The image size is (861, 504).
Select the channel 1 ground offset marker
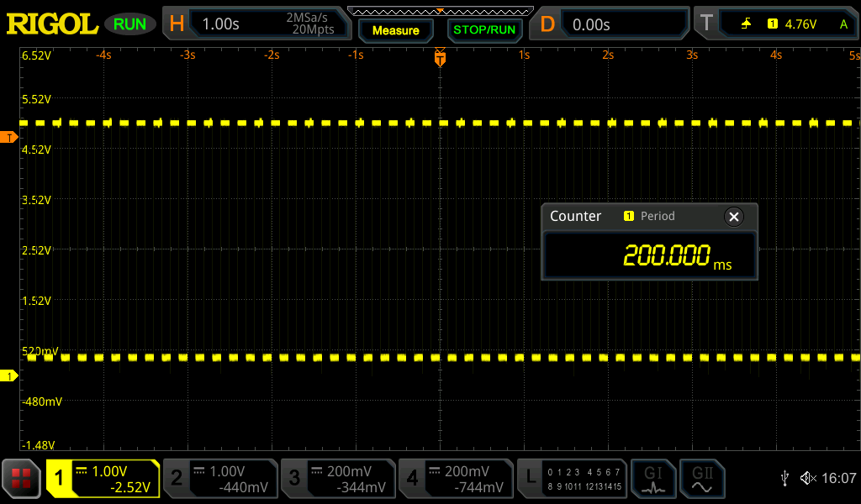(x=8, y=375)
